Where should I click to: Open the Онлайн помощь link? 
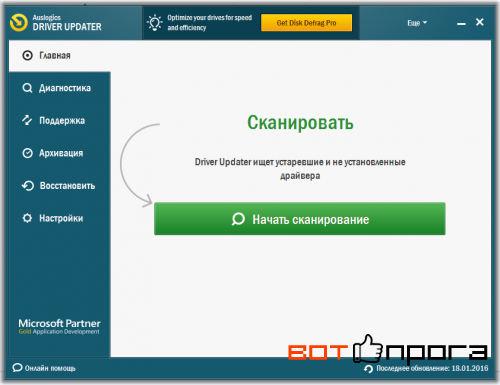pyautogui.click(x=50, y=368)
